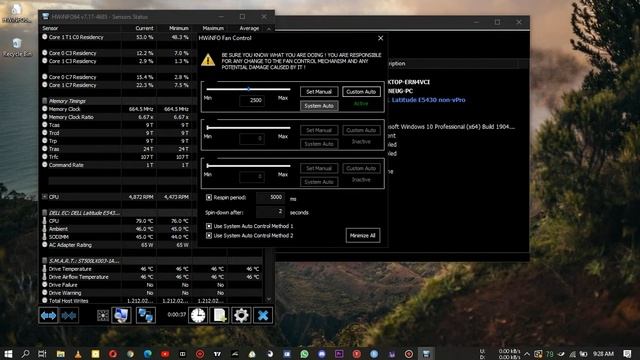The height and width of the screenshot is (360, 640).
Task: Select the Command Rate row
Action: pos(116,165)
